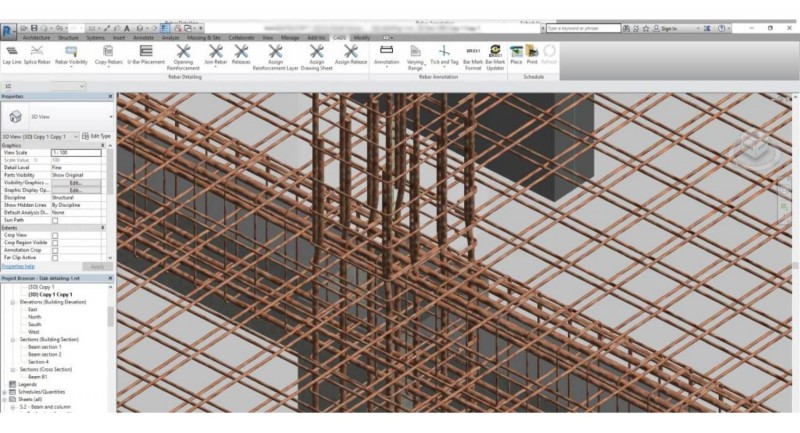Open the Manage ribbon tab

click(x=290, y=38)
